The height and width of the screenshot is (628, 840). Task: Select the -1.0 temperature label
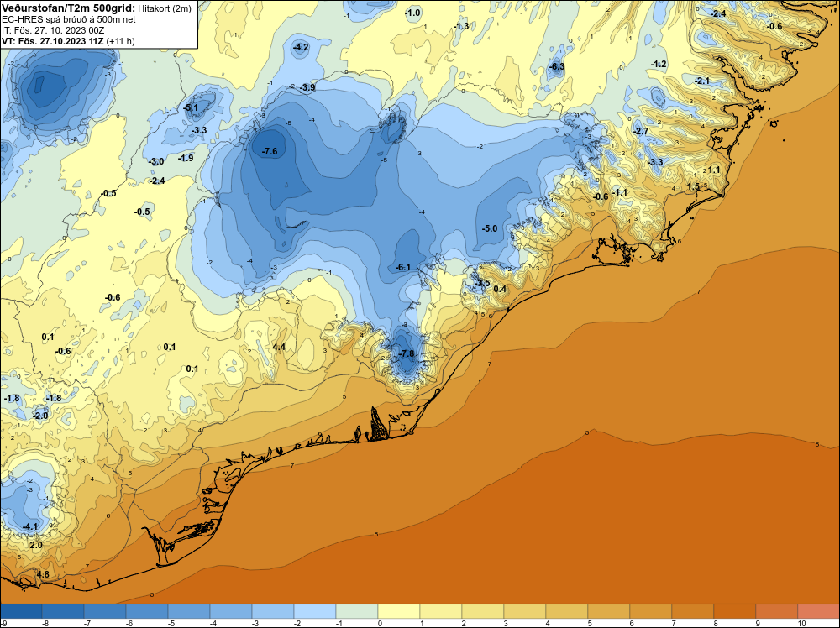[412, 13]
